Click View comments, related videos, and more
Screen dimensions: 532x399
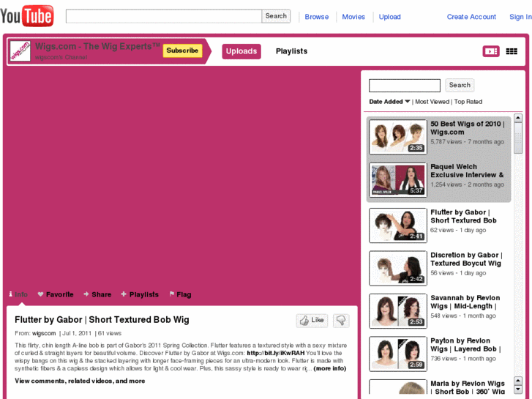[80, 381]
